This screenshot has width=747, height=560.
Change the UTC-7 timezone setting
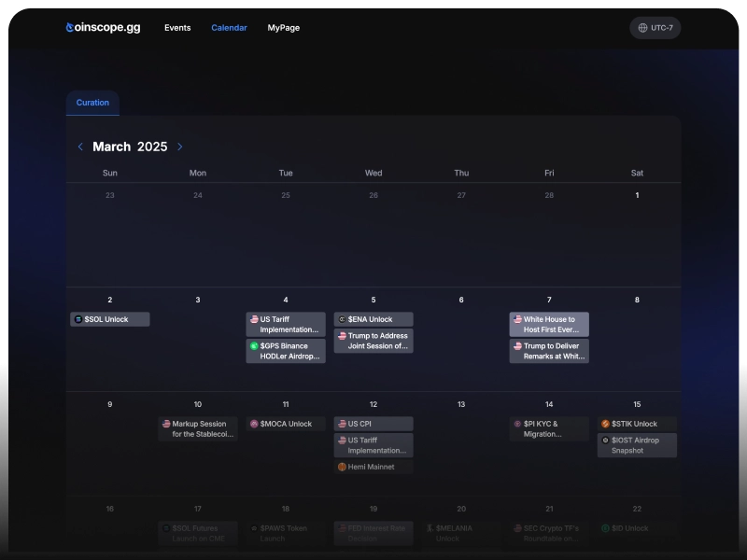[x=655, y=28]
